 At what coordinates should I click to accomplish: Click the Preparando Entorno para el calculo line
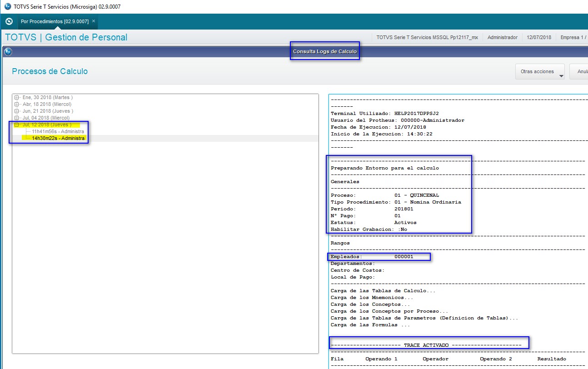(385, 168)
